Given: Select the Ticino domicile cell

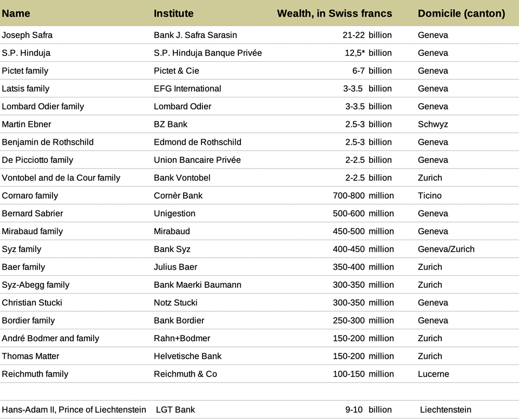Looking at the screenshot, I should click(x=430, y=196).
